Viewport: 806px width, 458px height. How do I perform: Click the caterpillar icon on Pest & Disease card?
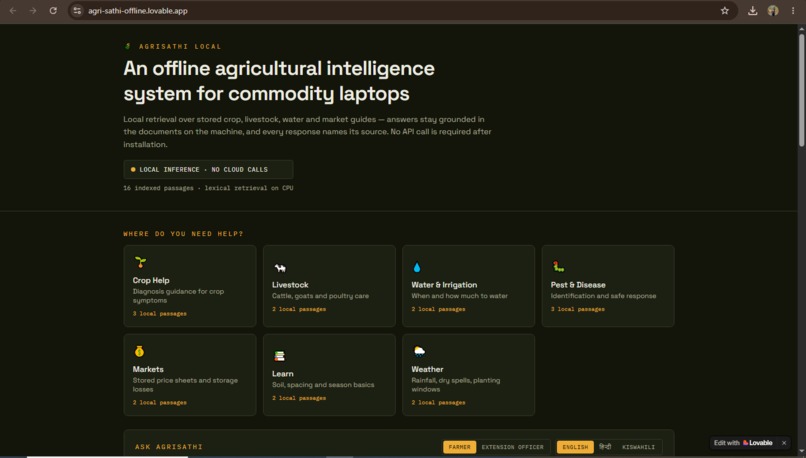[558, 266]
